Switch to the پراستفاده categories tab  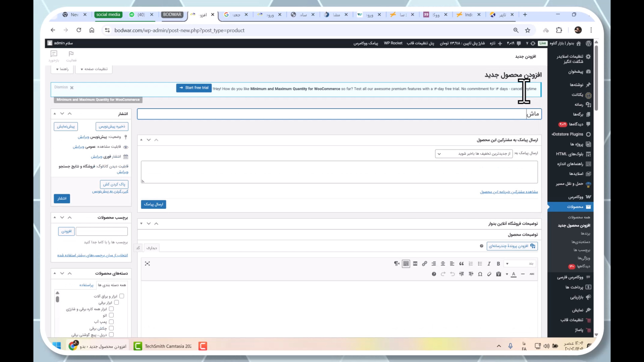pyautogui.click(x=86, y=285)
